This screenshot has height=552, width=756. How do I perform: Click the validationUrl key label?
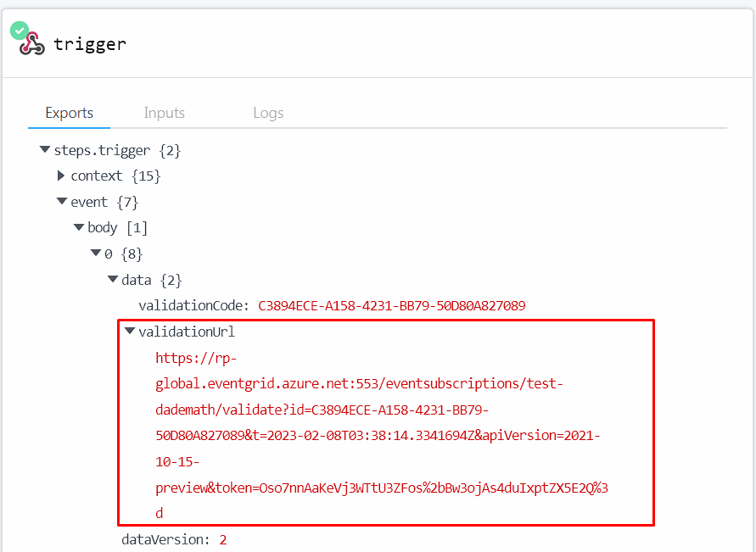point(187,332)
